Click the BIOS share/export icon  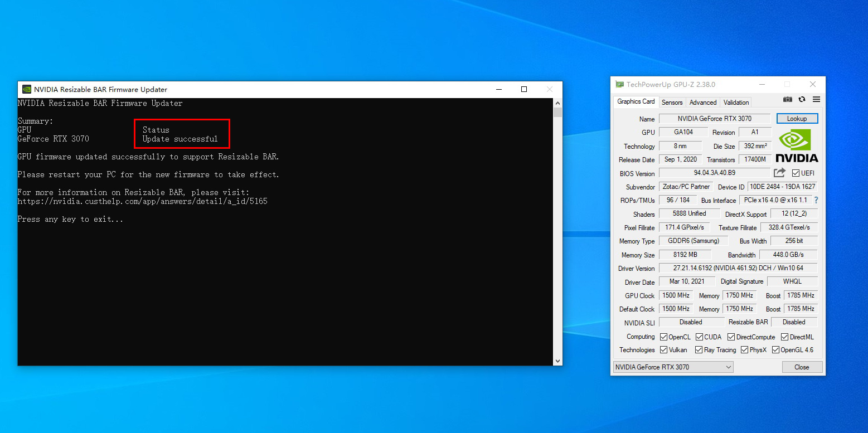(779, 173)
